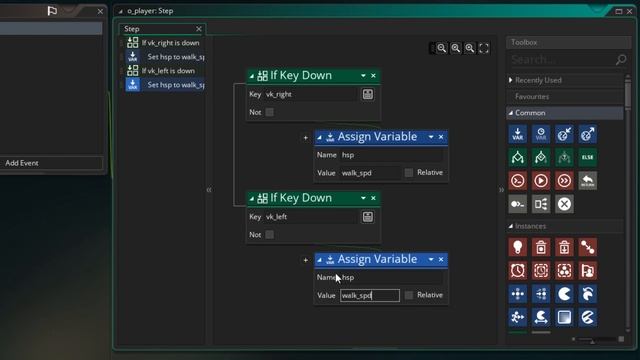
Task: Close the Step tab
Action: tap(199, 29)
